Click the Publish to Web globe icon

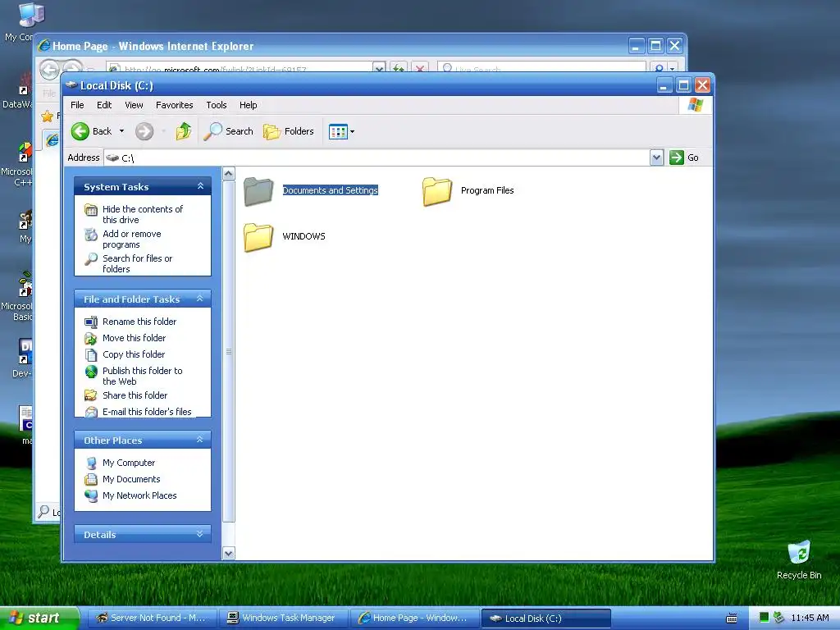click(91, 372)
